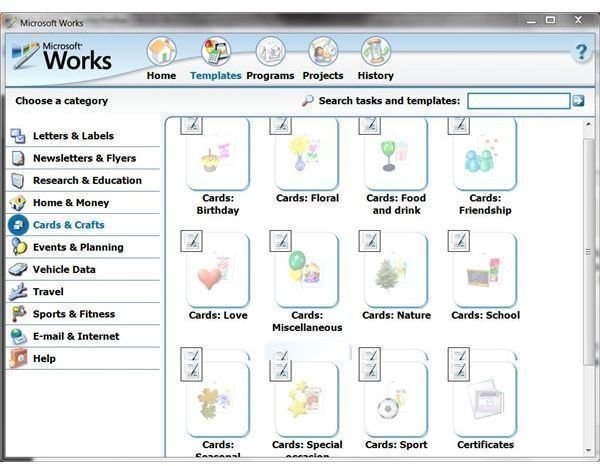
Task: Open the Certificates template
Action: pos(485,399)
